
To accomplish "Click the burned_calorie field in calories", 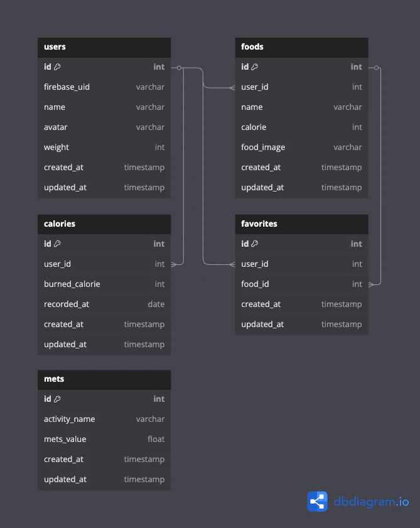I will point(104,284).
